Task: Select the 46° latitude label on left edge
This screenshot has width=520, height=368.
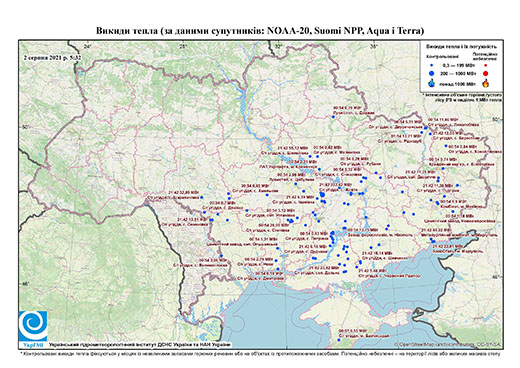Action: (x=25, y=284)
